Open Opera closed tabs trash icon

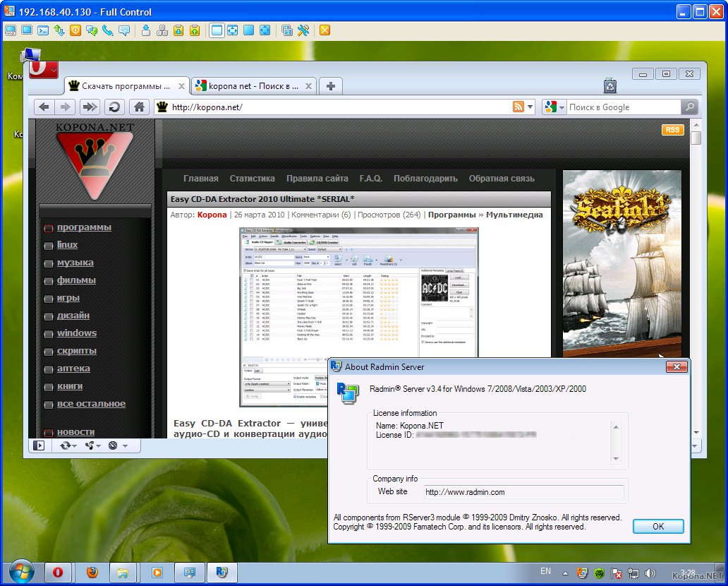[609, 86]
